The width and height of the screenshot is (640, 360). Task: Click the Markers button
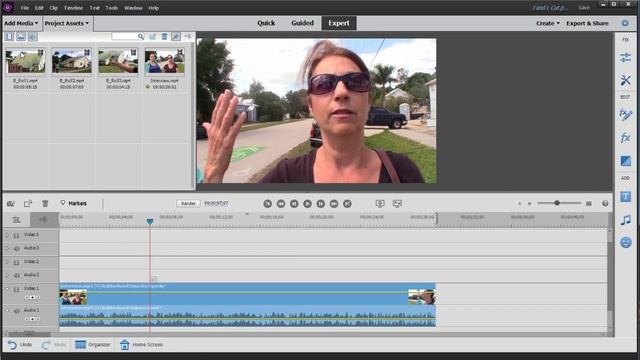[x=73, y=203]
